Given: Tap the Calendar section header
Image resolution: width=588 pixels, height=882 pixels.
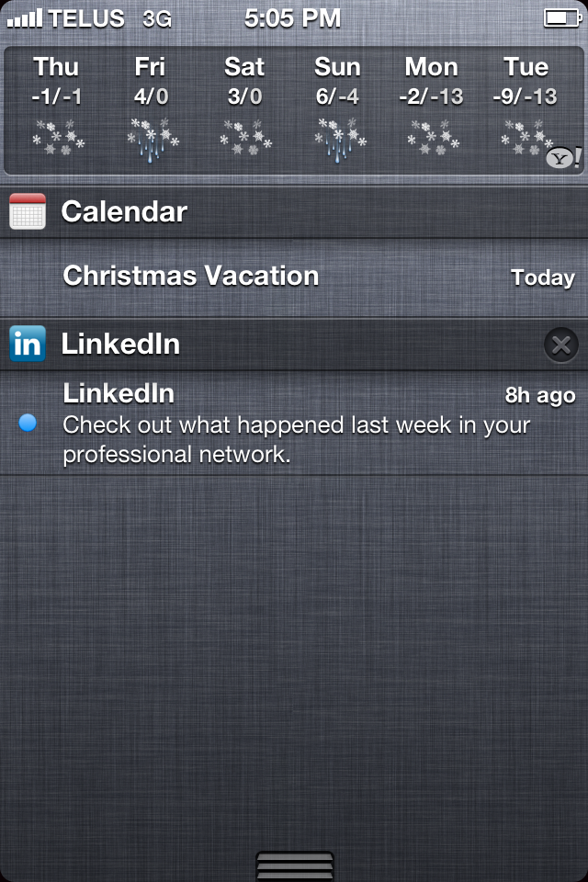Looking at the screenshot, I should tap(124, 212).
